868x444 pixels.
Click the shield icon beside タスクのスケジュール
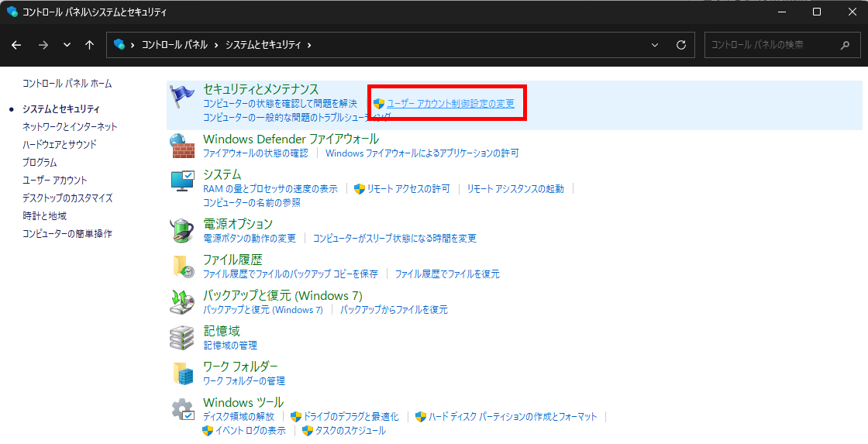point(308,431)
